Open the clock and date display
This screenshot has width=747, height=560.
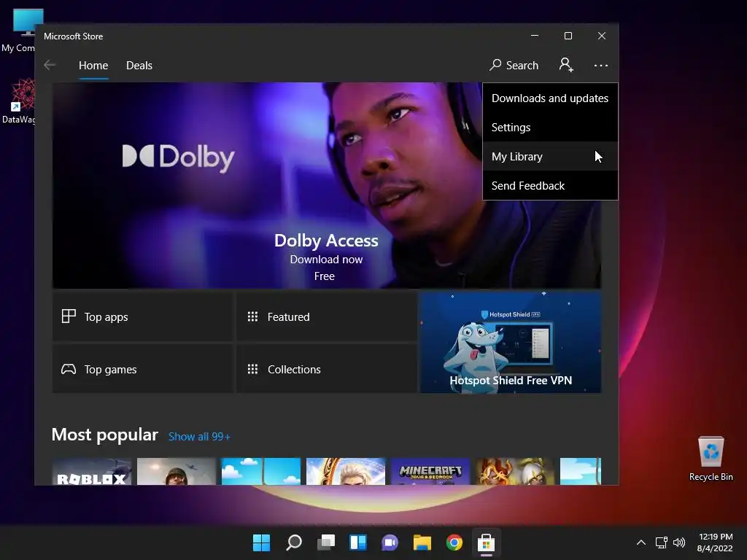[x=715, y=542]
